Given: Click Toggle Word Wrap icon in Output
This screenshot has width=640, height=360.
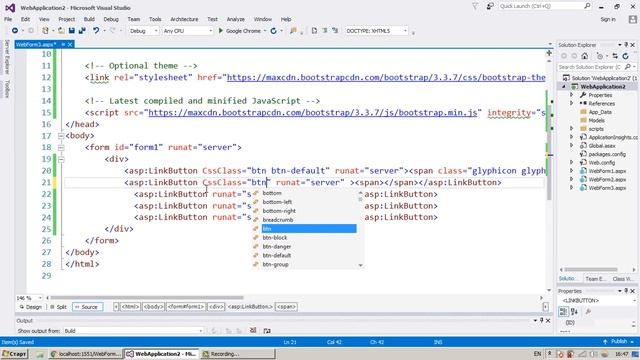Looking at the screenshot, I should pyautogui.click(x=267, y=330).
